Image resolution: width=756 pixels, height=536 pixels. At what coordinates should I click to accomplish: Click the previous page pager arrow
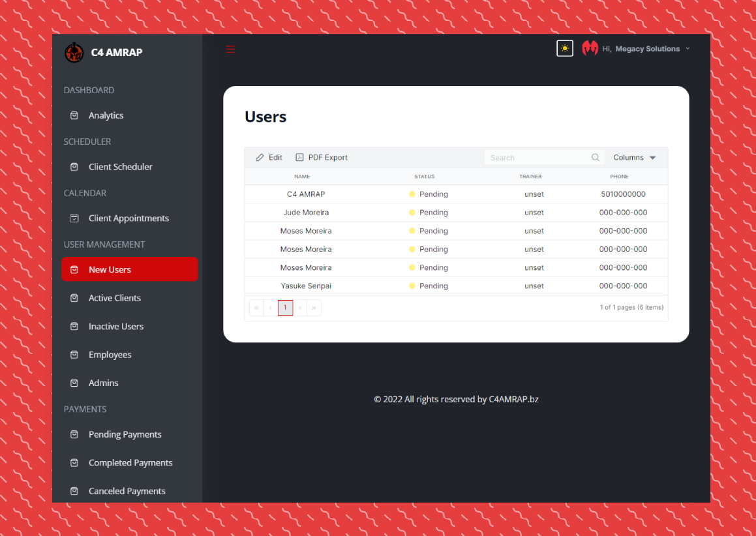(x=271, y=308)
